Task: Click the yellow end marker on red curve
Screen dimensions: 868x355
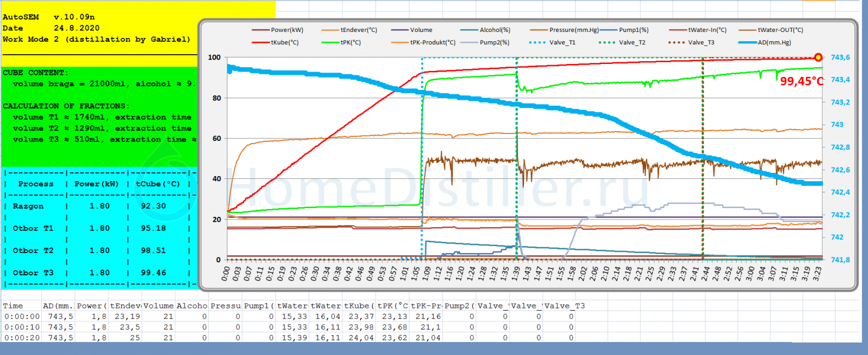Action: coord(818,57)
